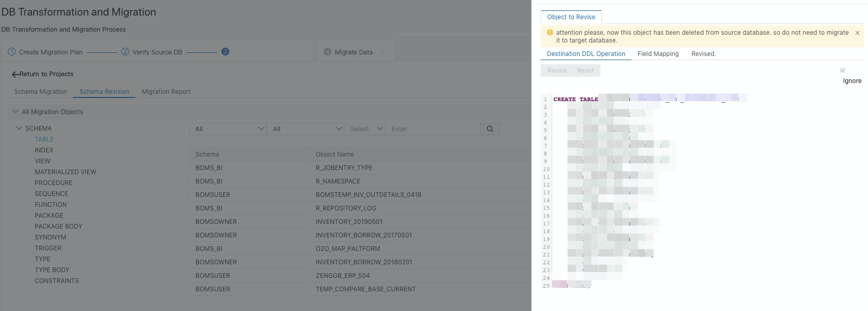Click BOMSTEMP_INV_OUTDETAILS_0418 object name
Image resolution: width=868 pixels, height=311 pixels.
click(x=368, y=195)
